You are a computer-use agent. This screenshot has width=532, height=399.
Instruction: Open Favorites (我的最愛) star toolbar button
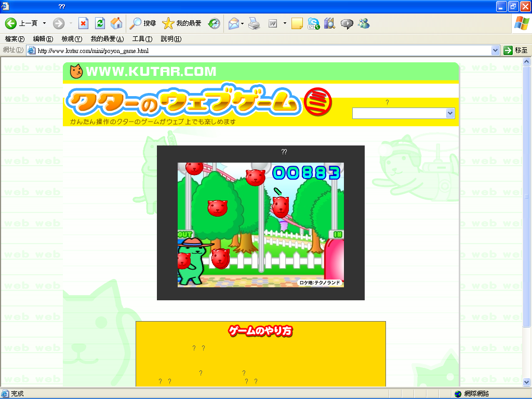click(181, 23)
